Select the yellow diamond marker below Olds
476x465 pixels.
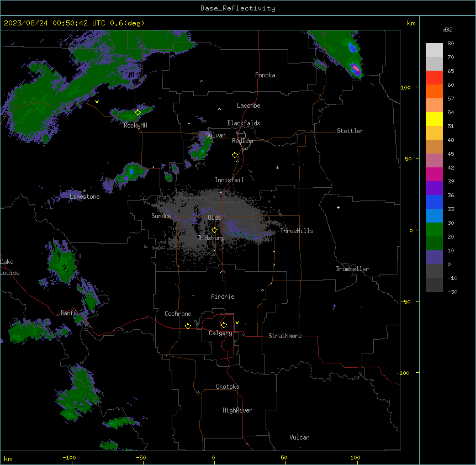click(214, 230)
